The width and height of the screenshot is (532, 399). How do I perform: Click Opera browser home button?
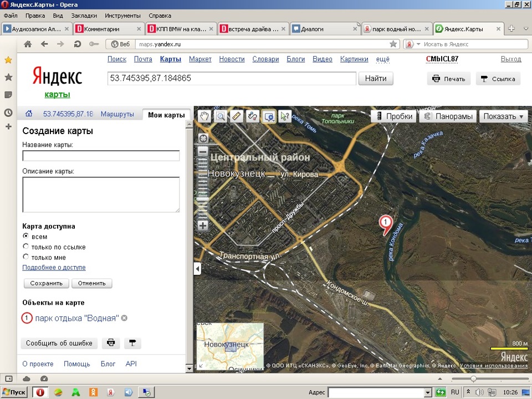point(28,44)
